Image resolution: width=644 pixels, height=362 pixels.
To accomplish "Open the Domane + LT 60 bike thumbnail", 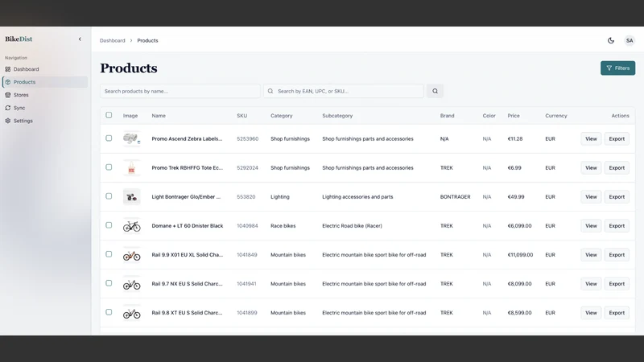I will tap(131, 226).
